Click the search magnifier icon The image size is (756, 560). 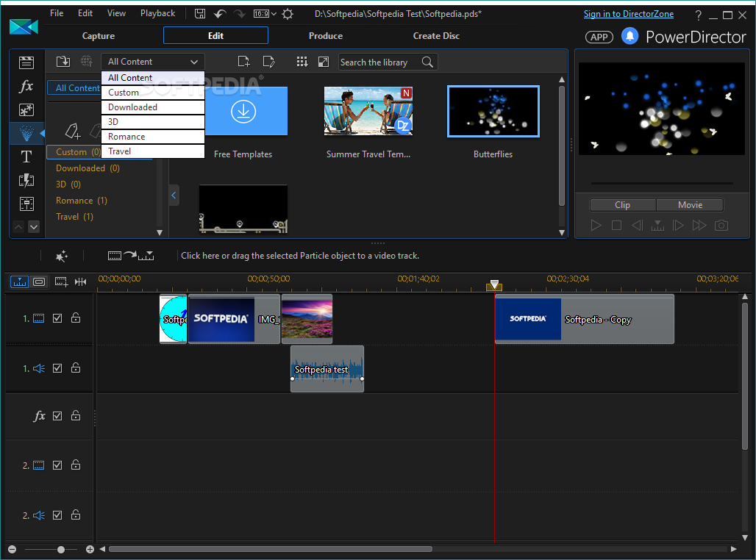(427, 62)
